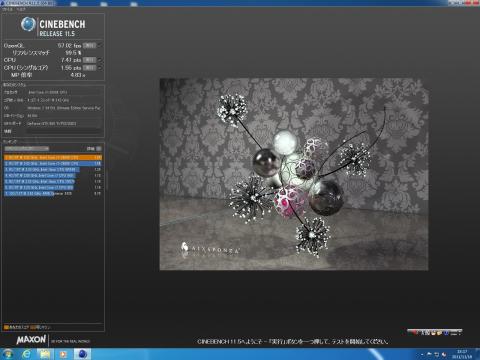Click the rendered spheres preview image
480x360 pixels.
(x=294, y=174)
